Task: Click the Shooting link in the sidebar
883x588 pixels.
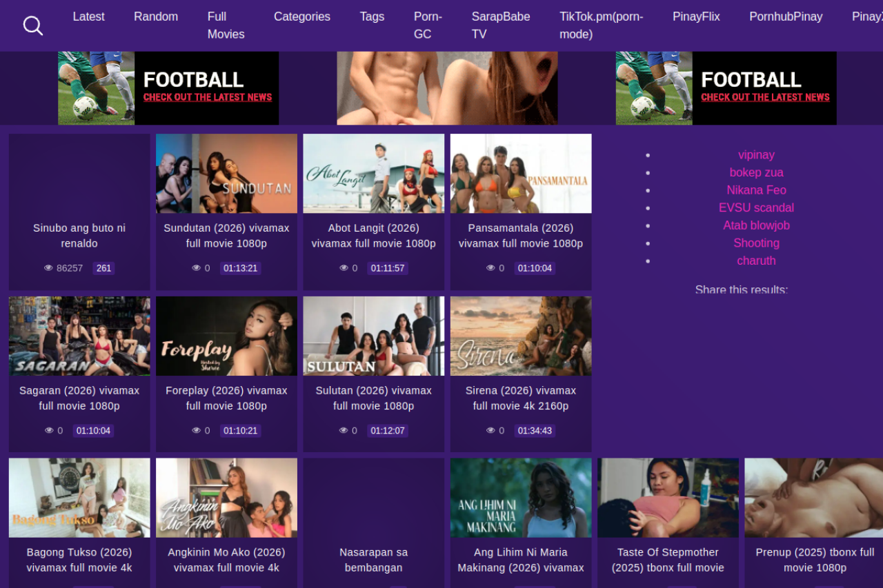Action: (x=756, y=243)
